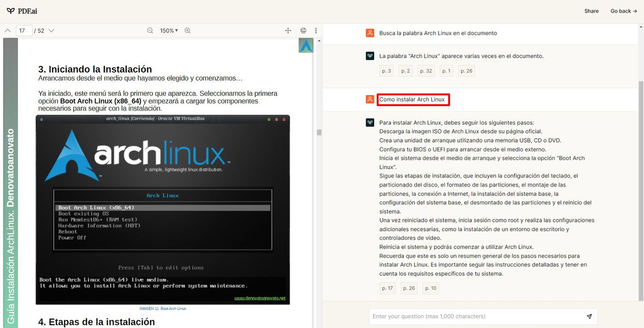Image resolution: width=644 pixels, height=328 pixels.
Task: Click the heading '3. Iniciando la Instalación'
Action: coord(95,69)
